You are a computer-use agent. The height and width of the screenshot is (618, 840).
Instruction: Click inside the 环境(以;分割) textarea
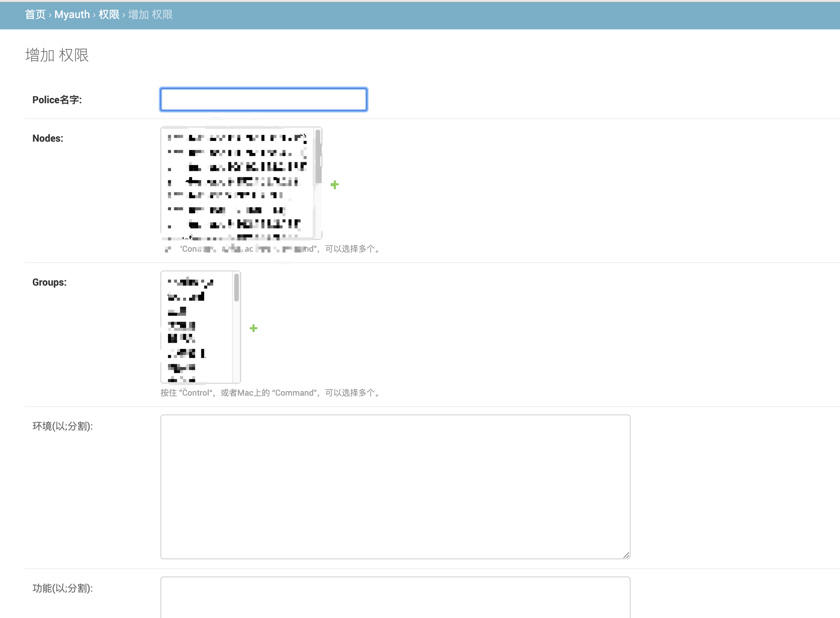pos(395,486)
